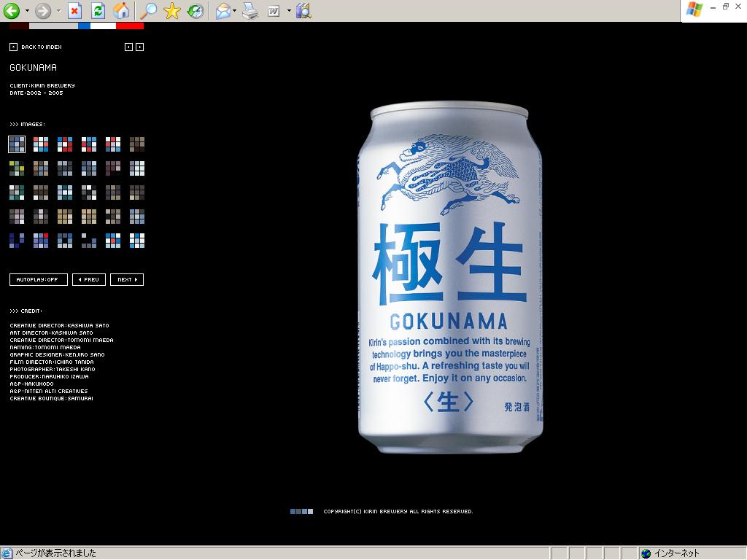Print the page with the printer icon
747x560 pixels.
click(249, 10)
